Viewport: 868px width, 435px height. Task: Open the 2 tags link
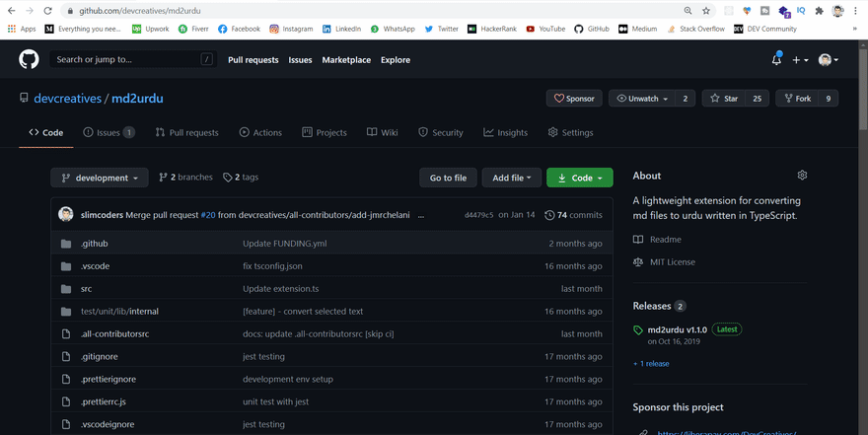[241, 178]
